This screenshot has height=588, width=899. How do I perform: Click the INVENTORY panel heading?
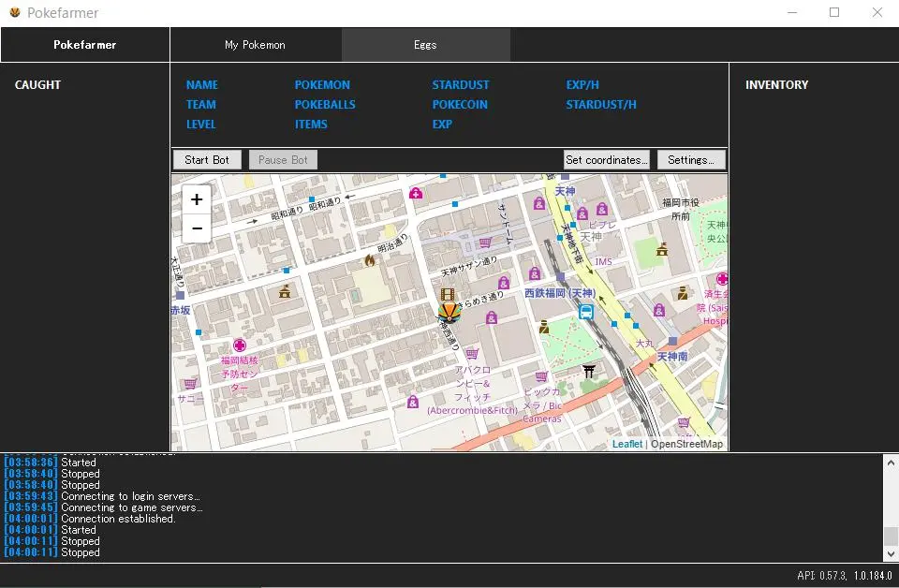777,85
